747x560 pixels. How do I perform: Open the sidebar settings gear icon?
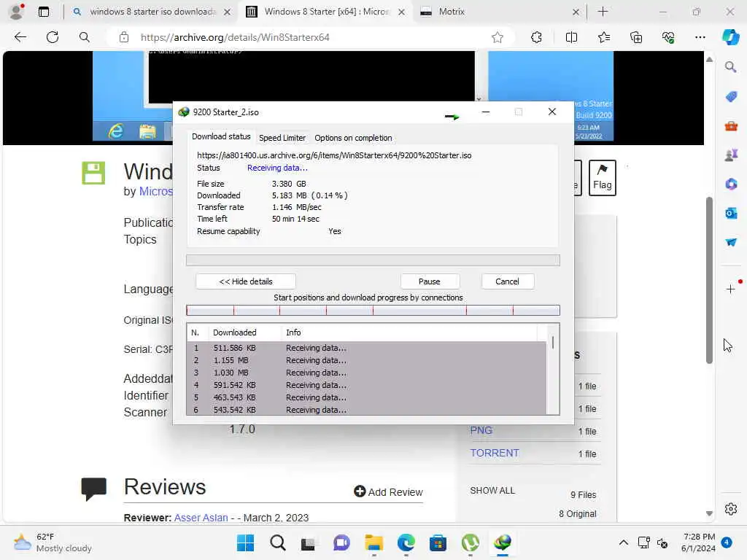(x=731, y=509)
